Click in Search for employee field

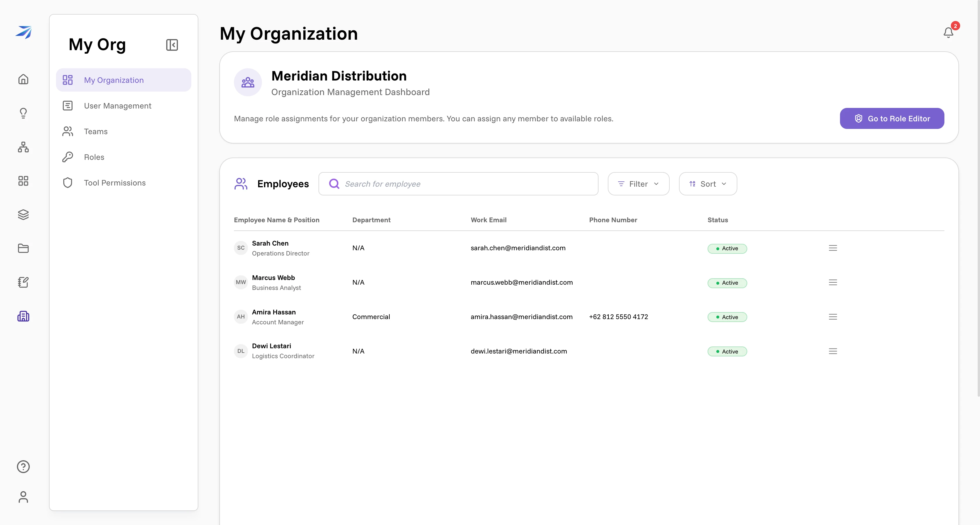458,184
